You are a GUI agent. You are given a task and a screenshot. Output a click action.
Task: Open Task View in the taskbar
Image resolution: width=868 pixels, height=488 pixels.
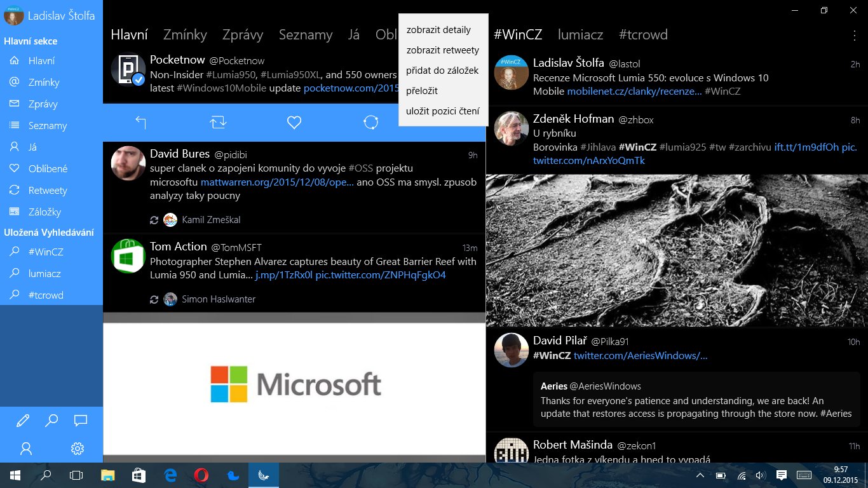tap(76, 475)
